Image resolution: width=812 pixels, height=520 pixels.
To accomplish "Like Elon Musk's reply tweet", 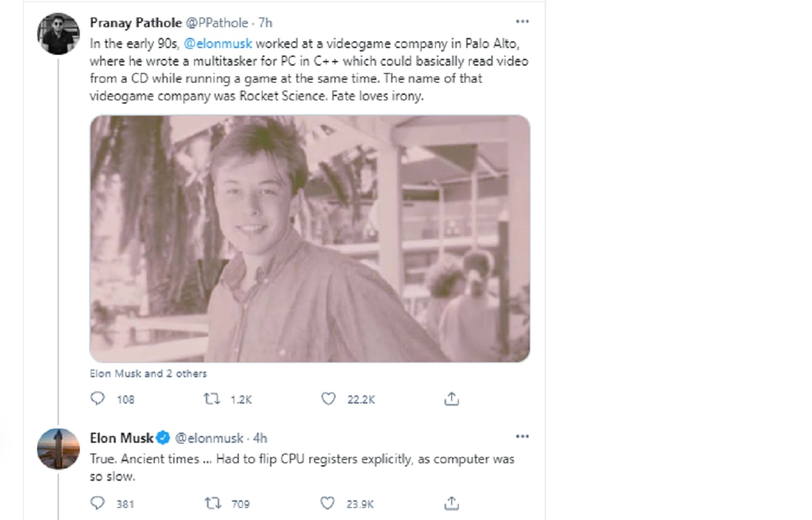I will (x=328, y=503).
